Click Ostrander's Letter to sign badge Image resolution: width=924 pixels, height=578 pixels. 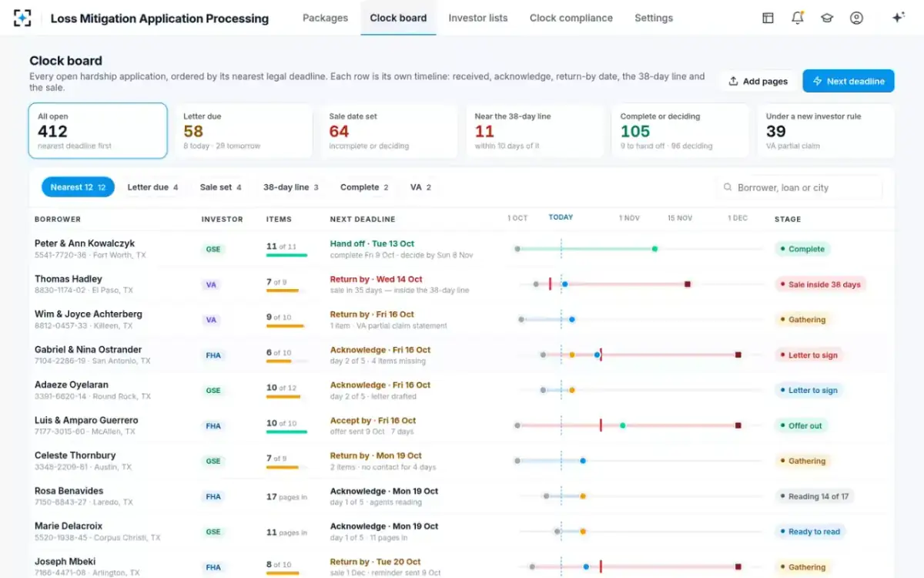(808, 355)
